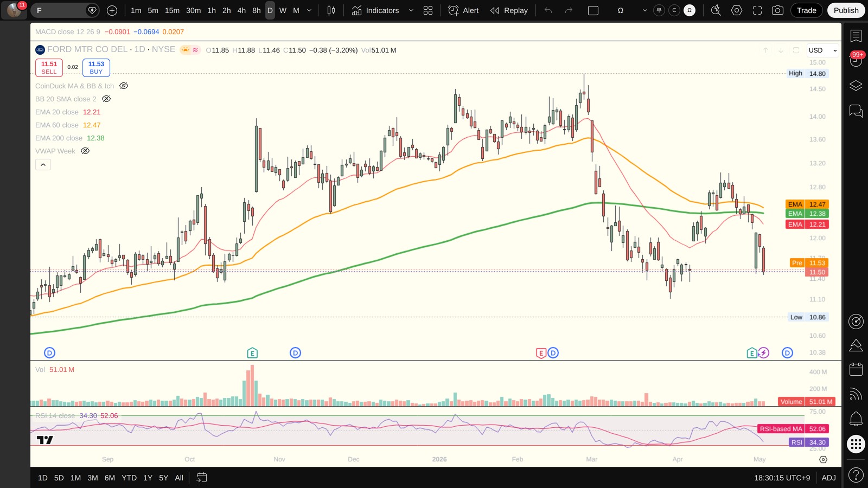868x488 pixels.
Task: Show the hidden VWAP Week indicator
Action: pos(85,151)
